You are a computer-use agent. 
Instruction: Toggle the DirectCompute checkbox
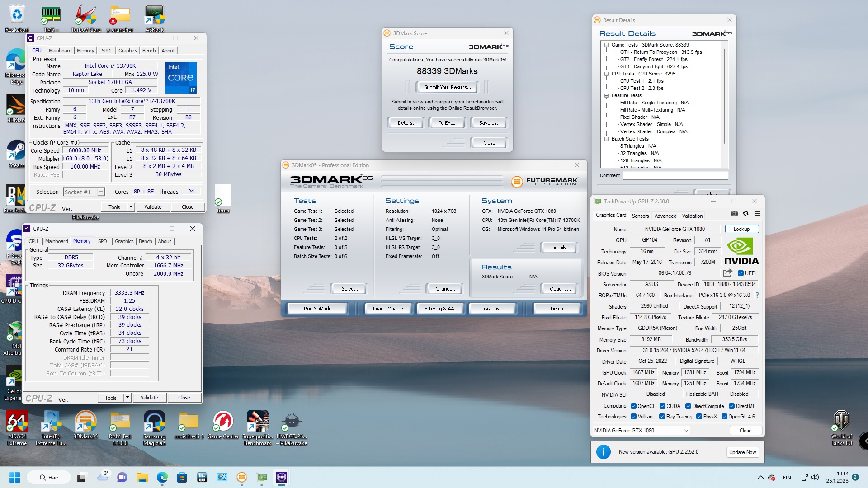688,406
